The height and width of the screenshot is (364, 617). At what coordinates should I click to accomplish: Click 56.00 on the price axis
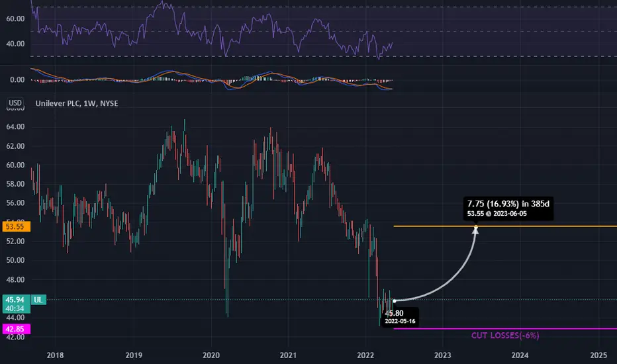click(x=15, y=203)
